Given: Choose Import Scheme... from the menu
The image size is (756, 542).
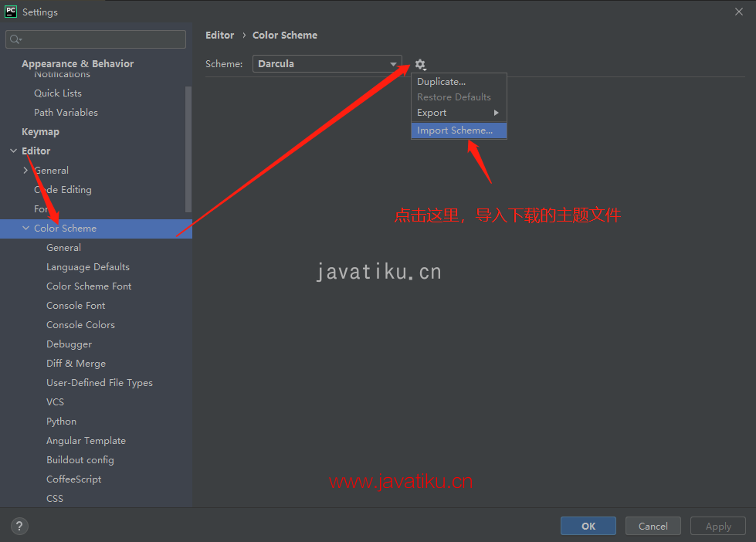Looking at the screenshot, I should tap(455, 130).
